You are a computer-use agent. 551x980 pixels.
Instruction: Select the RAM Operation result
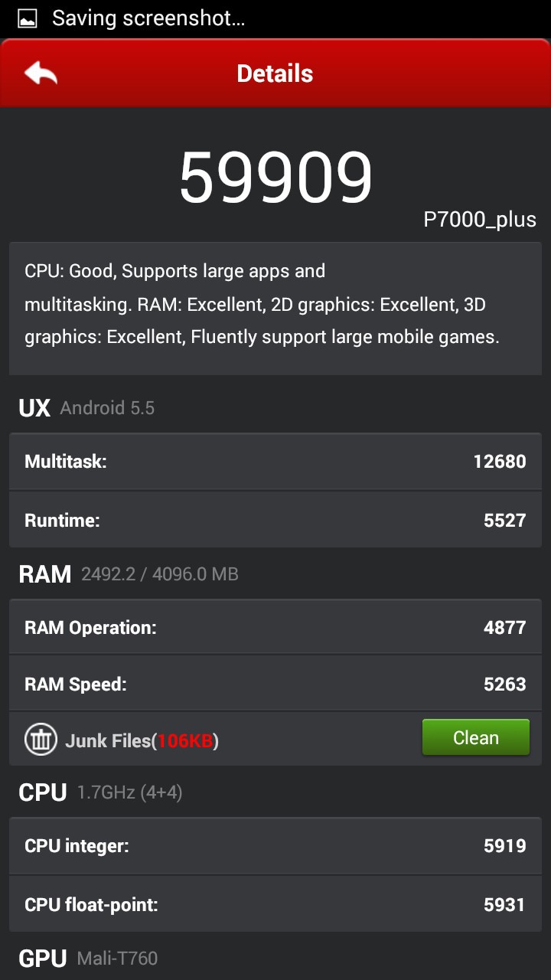coord(275,626)
